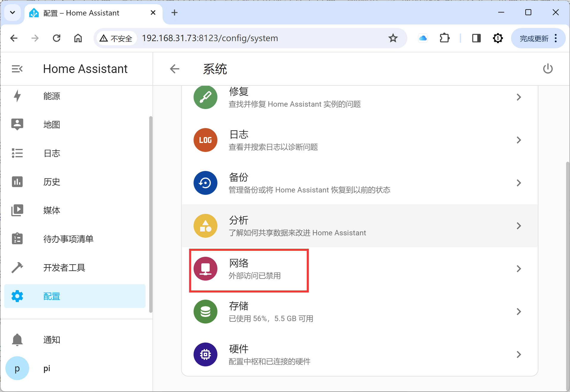
Task: Click 查找并修复 Home Assistant 实例的问题 text
Action: point(295,104)
